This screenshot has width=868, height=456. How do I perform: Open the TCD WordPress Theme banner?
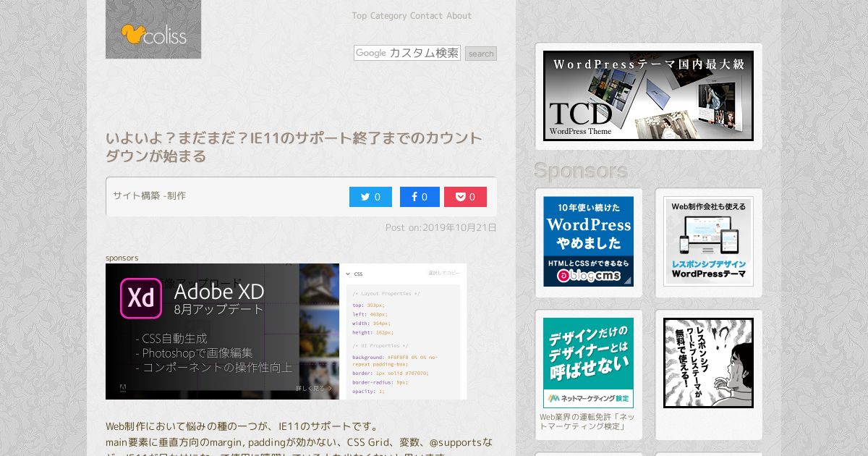click(648, 96)
